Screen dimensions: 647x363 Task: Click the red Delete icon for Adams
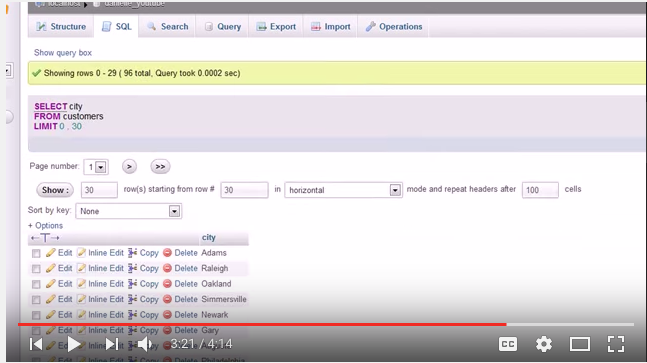point(167,253)
